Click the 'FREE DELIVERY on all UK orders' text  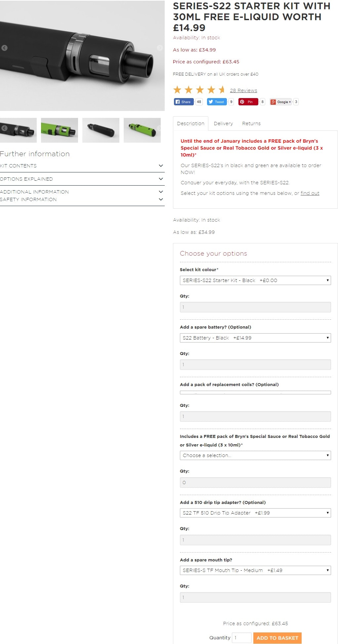tap(216, 74)
